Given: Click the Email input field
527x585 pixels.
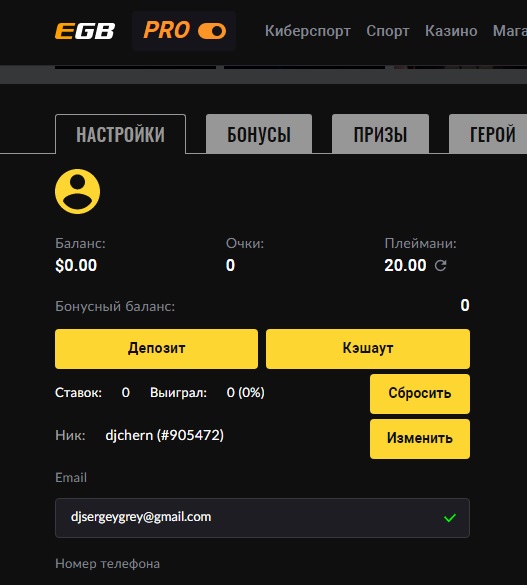Looking at the screenshot, I should [262, 518].
